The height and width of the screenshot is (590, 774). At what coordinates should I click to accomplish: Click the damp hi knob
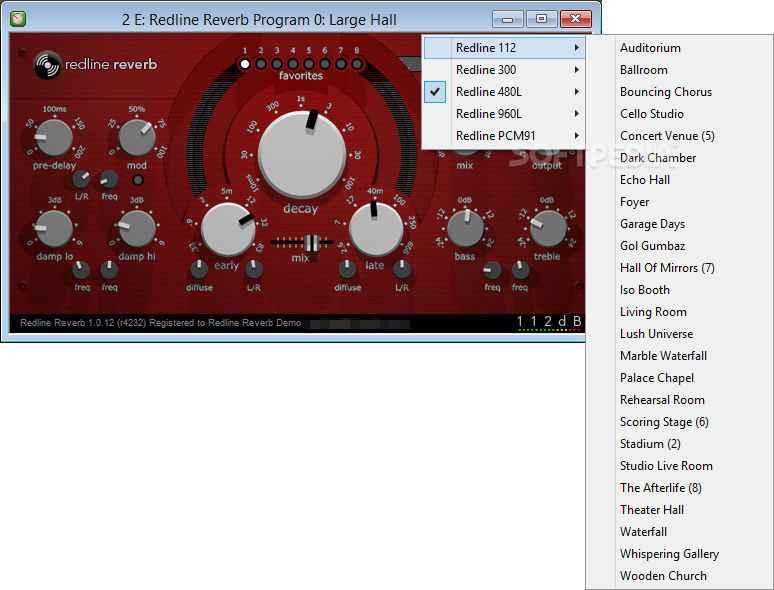(137, 229)
